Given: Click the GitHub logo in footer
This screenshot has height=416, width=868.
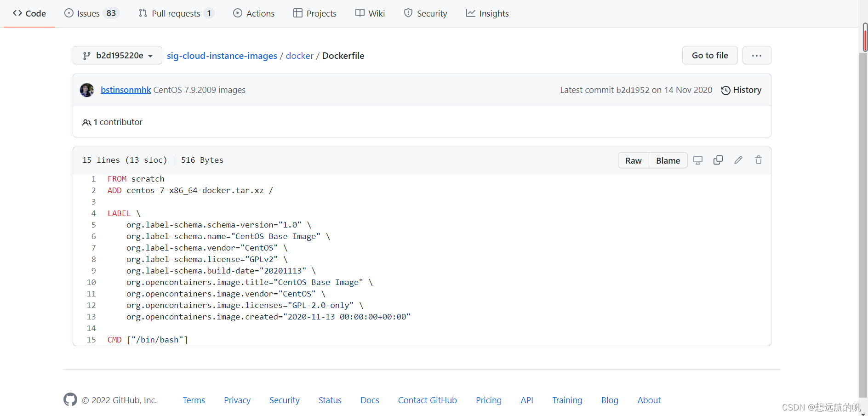Looking at the screenshot, I should [x=70, y=399].
